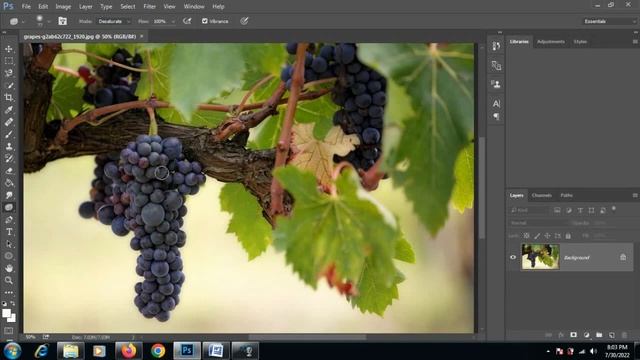Select the Paint Bucket tool

click(x=9, y=183)
